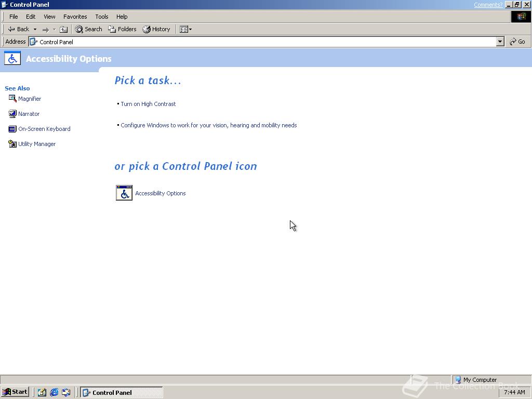This screenshot has width=532, height=399.
Task: Click the On-Screen Keyboard text link
Action: click(45, 129)
